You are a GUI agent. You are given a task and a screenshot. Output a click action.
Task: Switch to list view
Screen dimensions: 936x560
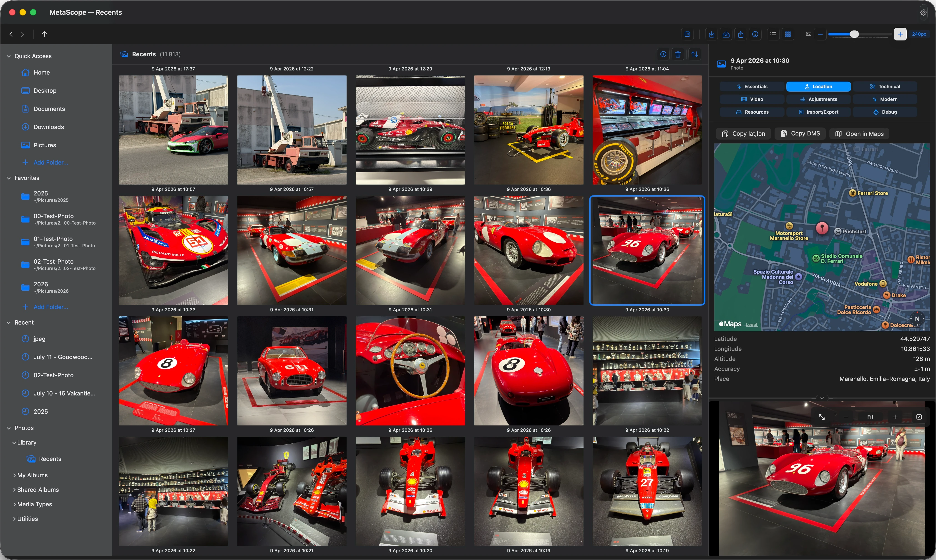pos(773,34)
